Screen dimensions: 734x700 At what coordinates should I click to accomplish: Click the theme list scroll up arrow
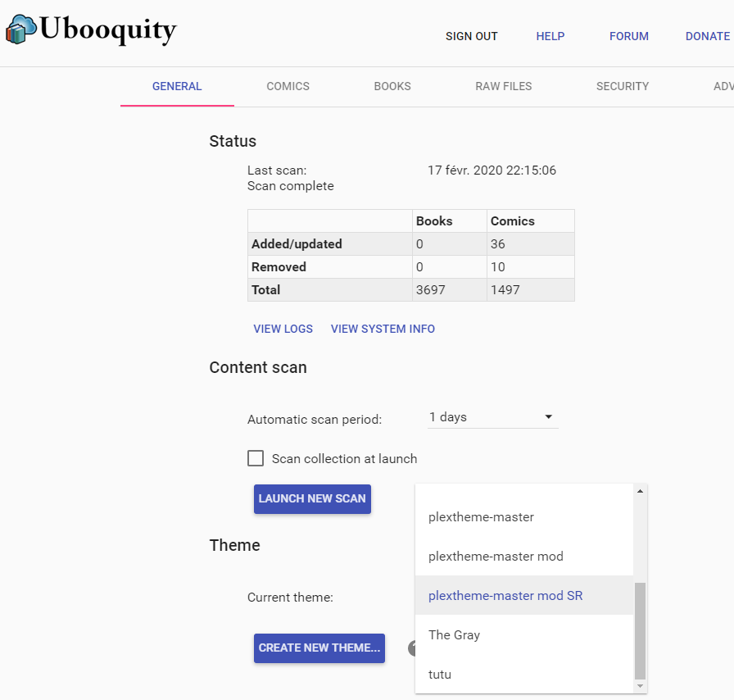pos(640,491)
